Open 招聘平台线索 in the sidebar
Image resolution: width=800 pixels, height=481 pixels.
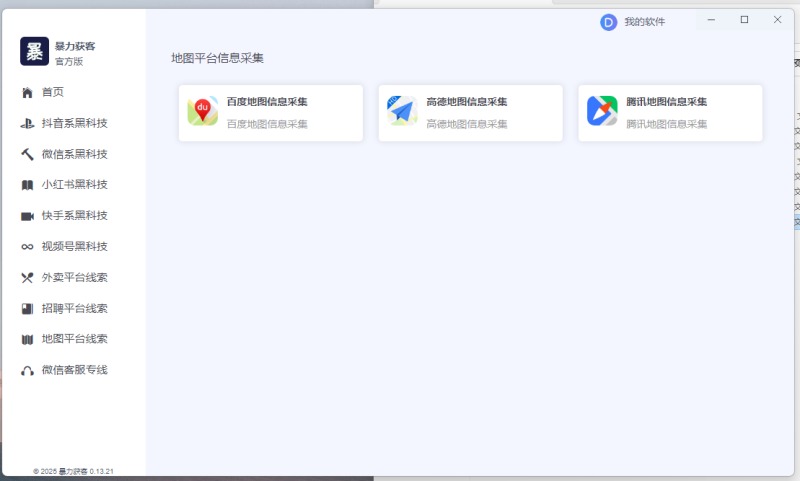pos(74,309)
